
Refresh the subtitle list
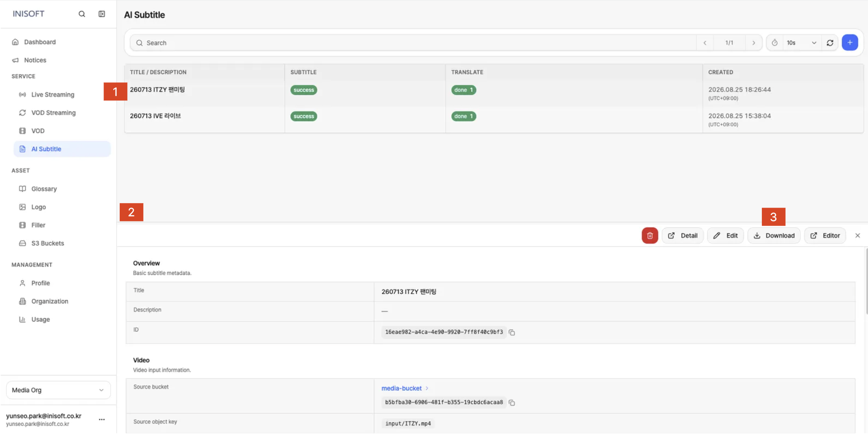click(x=830, y=42)
